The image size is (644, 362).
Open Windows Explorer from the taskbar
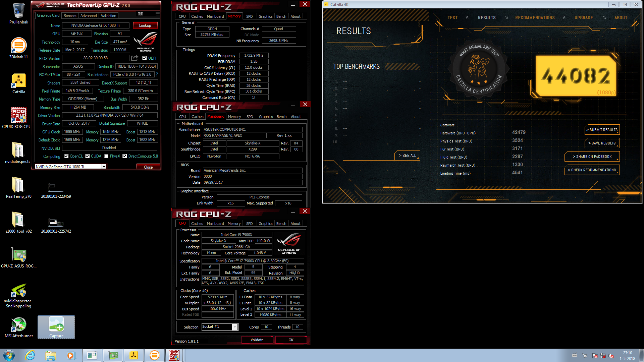[51, 355]
